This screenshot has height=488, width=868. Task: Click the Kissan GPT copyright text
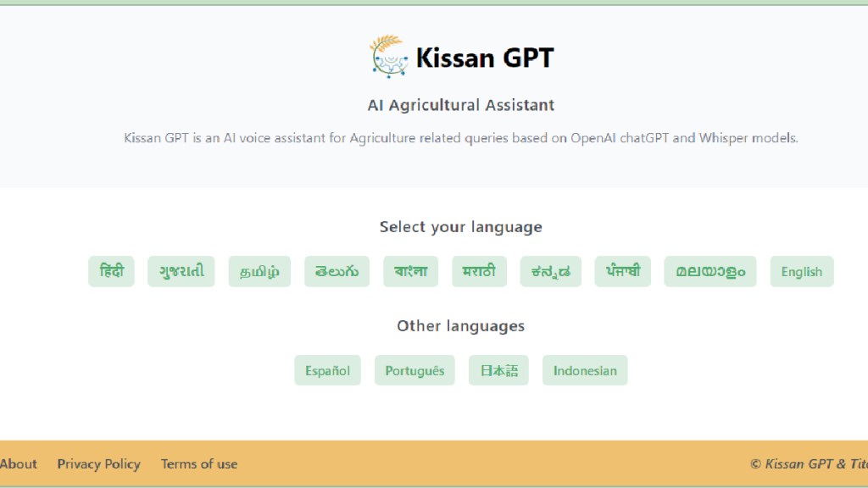tap(808, 463)
